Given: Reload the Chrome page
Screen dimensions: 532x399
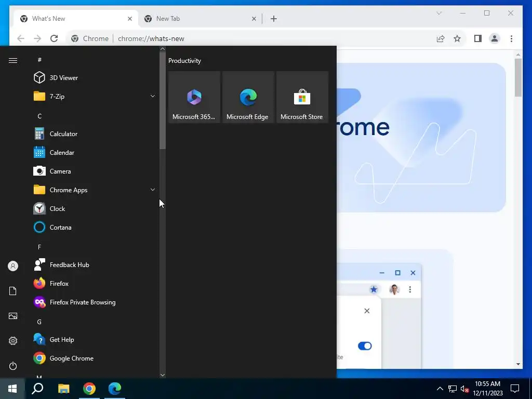Looking at the screenshot, I should [54, 38].
